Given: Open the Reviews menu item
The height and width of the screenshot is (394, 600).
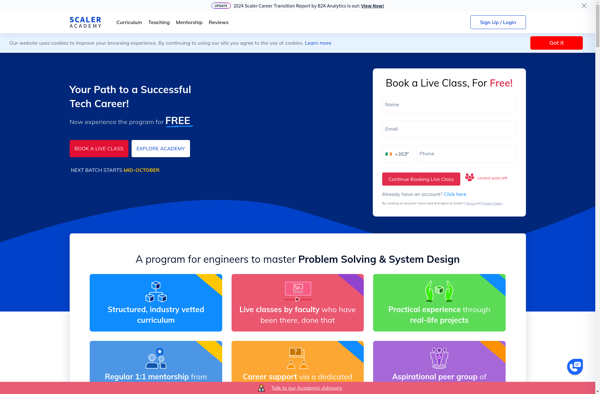Looking at the screenshot, I should (218, 22).
